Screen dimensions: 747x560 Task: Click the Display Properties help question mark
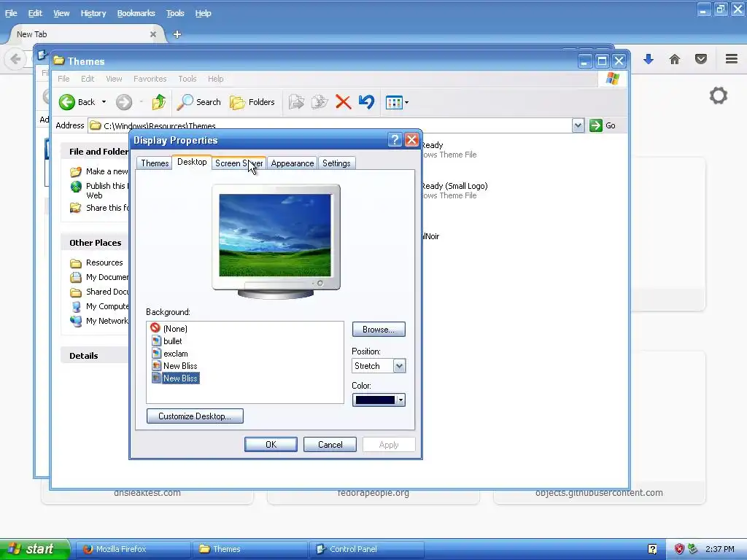tap(395, 140)
